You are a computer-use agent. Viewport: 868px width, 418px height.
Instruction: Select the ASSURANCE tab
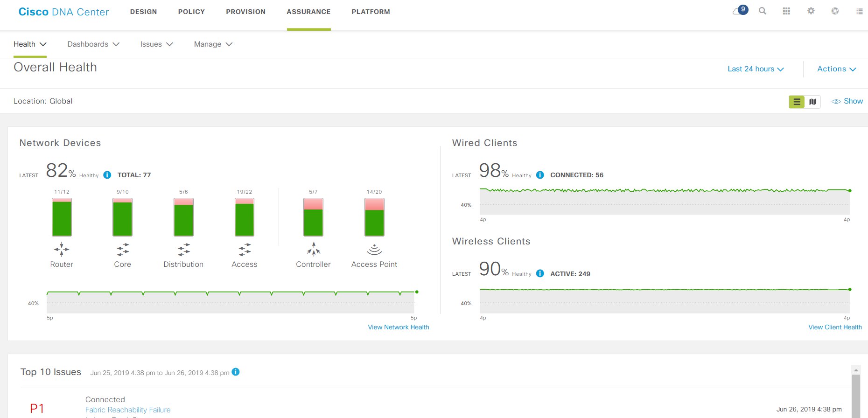(x=308, y=12)
